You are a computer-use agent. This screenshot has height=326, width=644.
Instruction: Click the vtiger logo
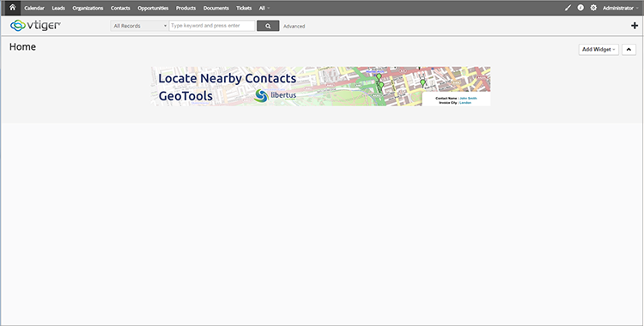pos(35,26)
